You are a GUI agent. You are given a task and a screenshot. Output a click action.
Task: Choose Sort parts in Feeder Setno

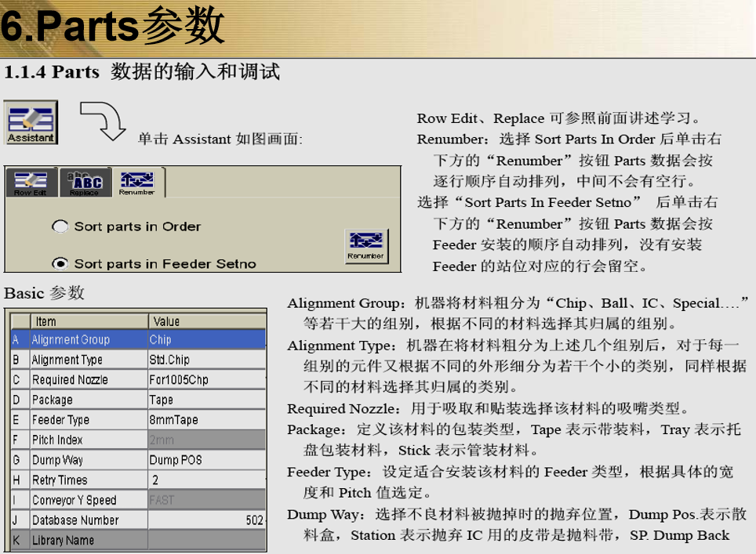60,263
